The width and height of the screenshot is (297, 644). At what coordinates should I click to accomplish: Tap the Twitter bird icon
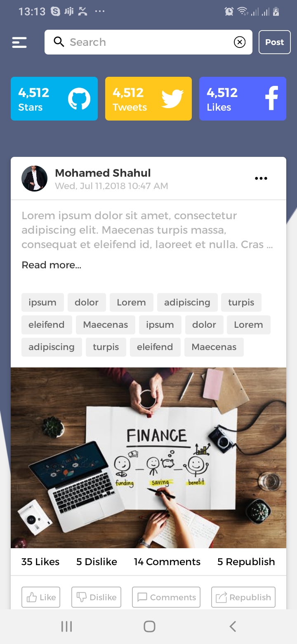pyautogui.click(x=172, y=99)
